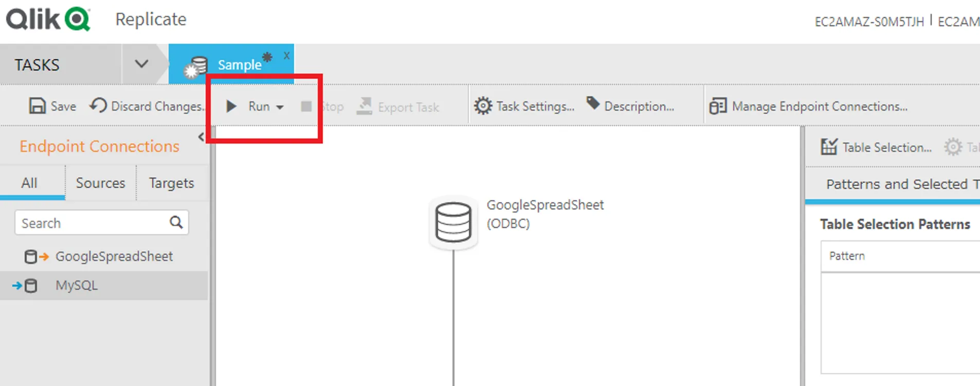The width and height of the screenshot is (980, 386).
Task: Click the Discard Changes undo icon
Action: coord(98,106)
